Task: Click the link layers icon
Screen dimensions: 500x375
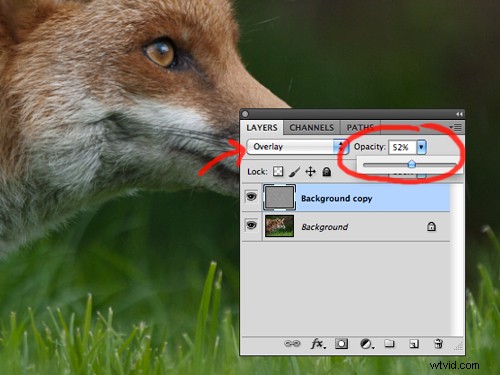Action: click(x=292, y=343)
